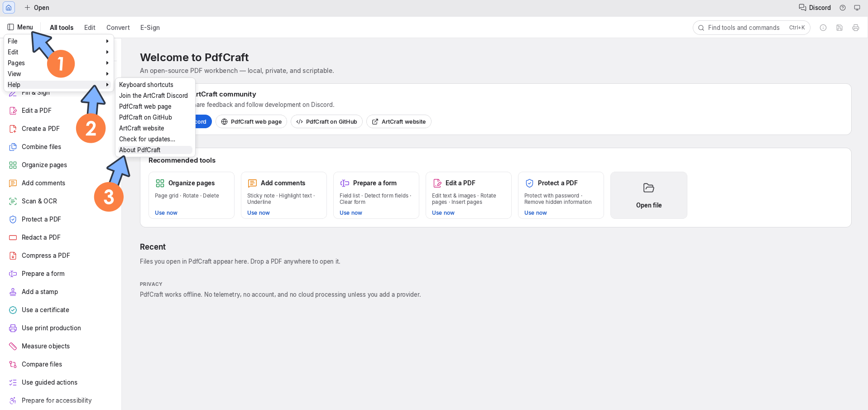The image size is (868, 410).
Task: Click the home icon in the title bar
Action: click(9, 8)
